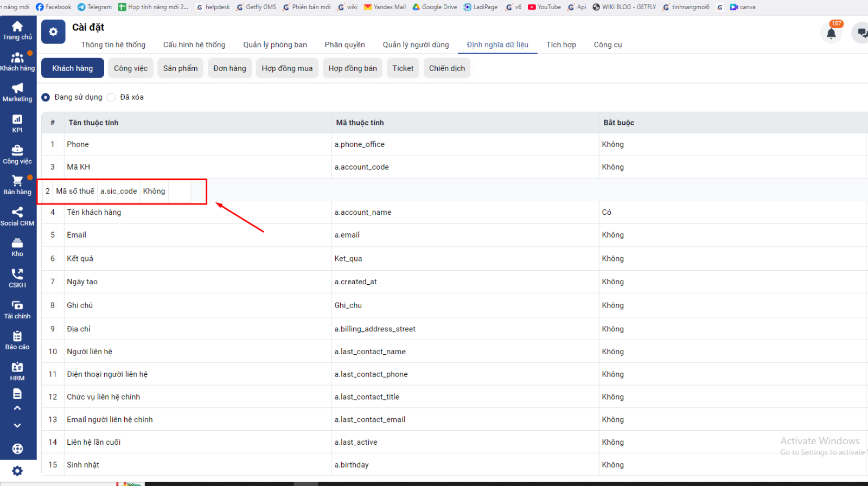This screenshot has width=868, height=486.
Task: Open the Kho warehouse icon
Action: coord(17,244)
